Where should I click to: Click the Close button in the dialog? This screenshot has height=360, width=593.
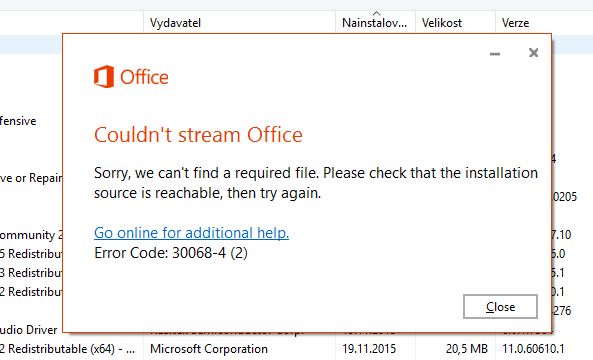[500, 307]
